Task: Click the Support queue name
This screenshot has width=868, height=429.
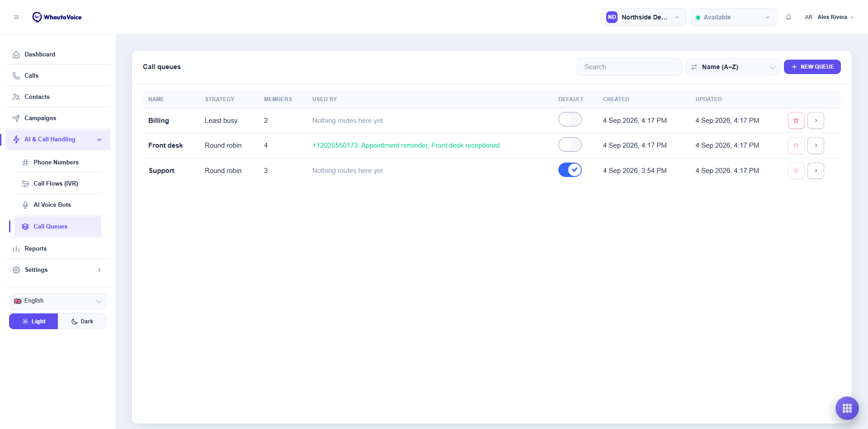Action: point(161,171)
